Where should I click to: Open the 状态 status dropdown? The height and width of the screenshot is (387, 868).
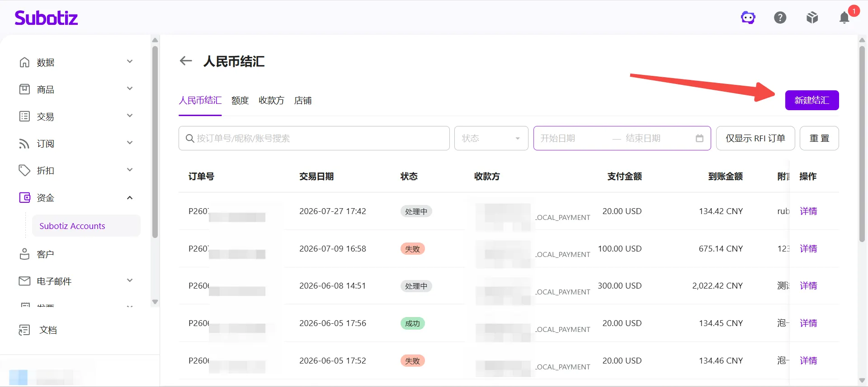click(491, 138)
